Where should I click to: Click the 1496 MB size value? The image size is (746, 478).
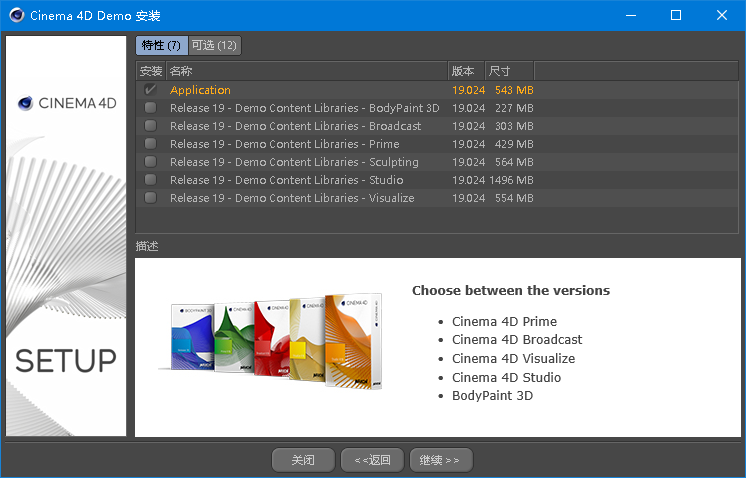511,180
